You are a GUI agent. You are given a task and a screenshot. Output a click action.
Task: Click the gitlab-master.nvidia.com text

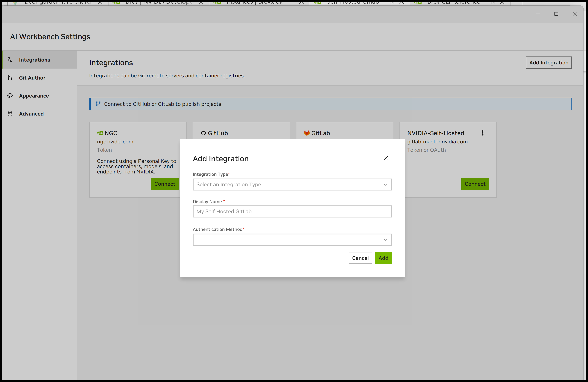(437, 142)
